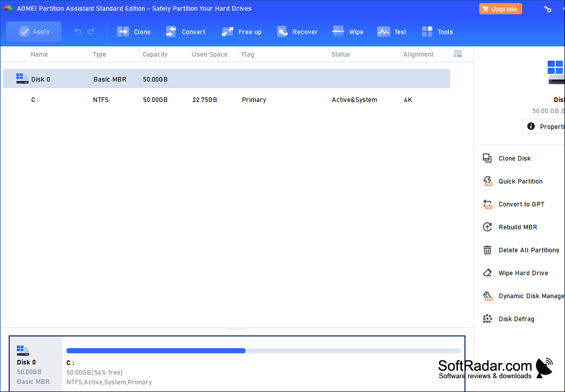Undo the last pending operation
The image size is (565, 392).
(78, 31)
